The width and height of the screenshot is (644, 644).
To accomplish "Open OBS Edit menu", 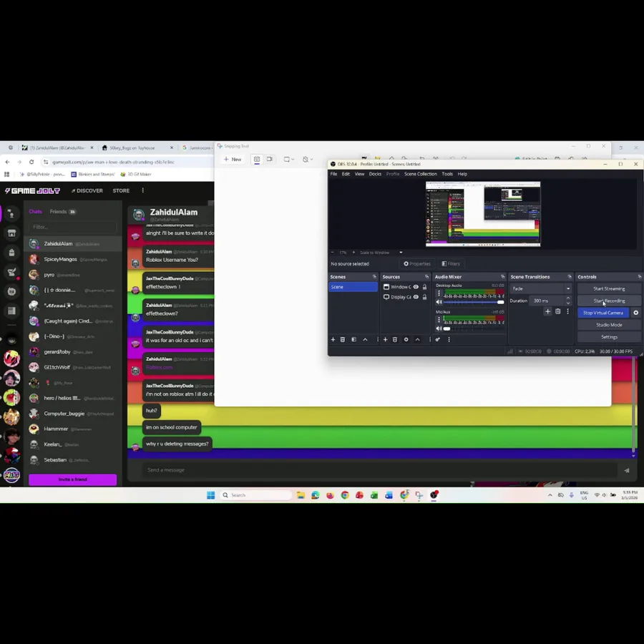I will [x=346, y=174].
